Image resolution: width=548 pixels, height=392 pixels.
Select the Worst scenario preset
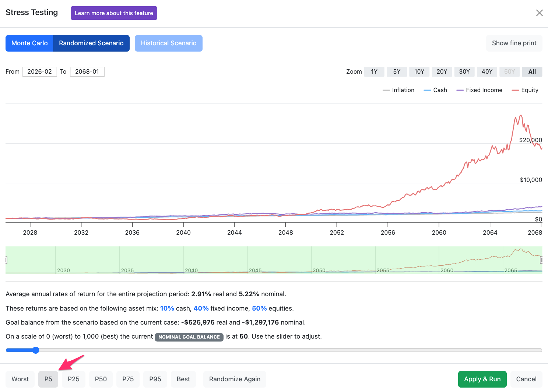click(20, 379)
